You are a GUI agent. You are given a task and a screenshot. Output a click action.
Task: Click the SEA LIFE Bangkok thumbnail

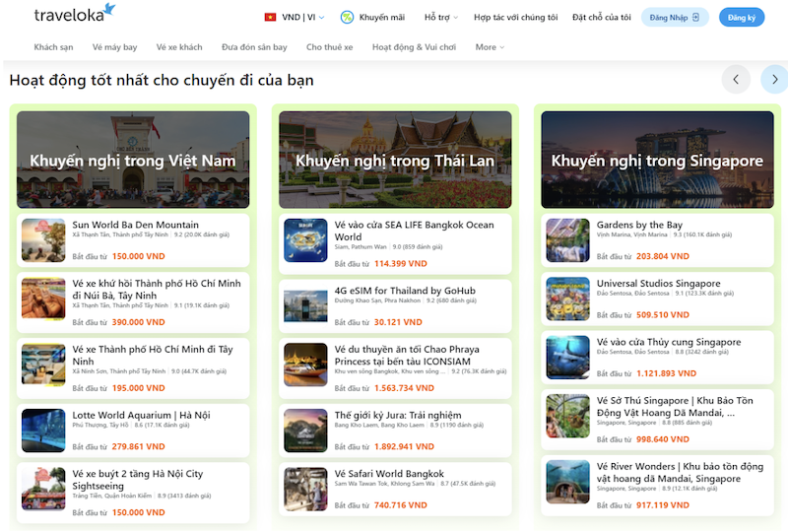coord(305,239)
